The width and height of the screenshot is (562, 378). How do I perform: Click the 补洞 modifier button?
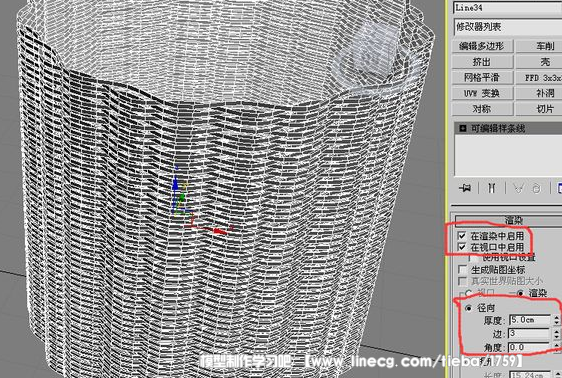click(539, 94)
